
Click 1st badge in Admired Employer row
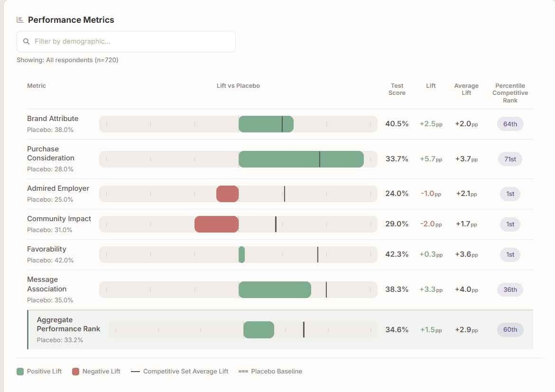coord(510,194)
